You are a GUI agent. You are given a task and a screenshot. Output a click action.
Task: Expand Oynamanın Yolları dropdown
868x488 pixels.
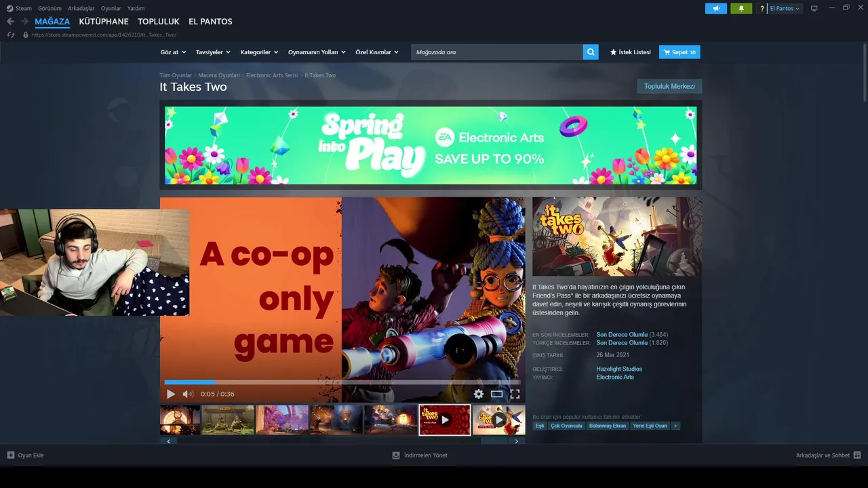[317, 52]
